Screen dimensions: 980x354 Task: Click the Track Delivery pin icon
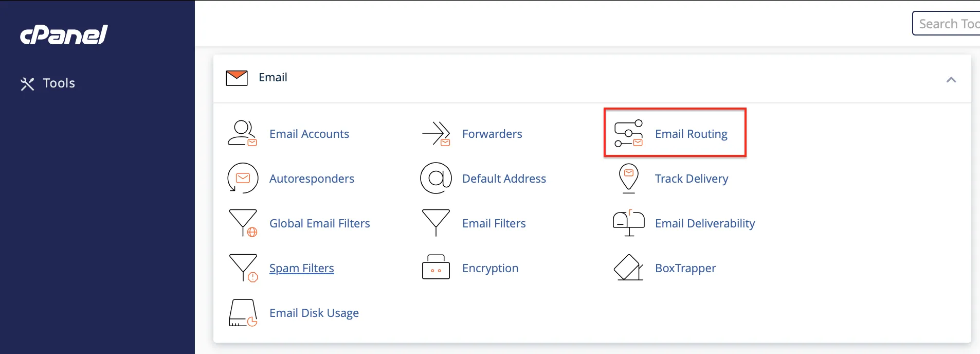628,179
